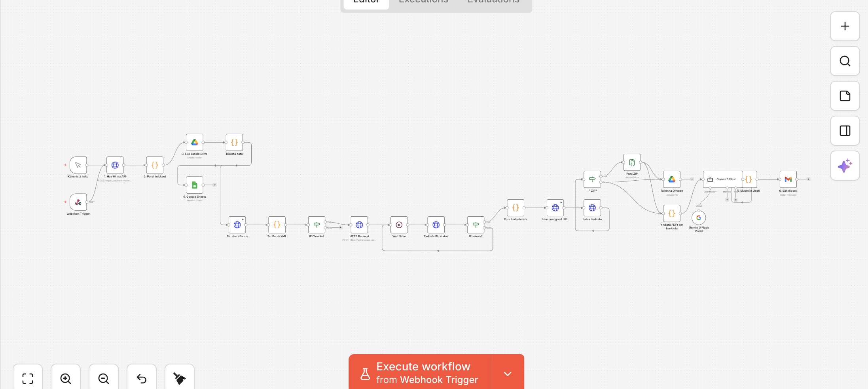Select the Gemini 3 Flash Model node

pos(699,218)
